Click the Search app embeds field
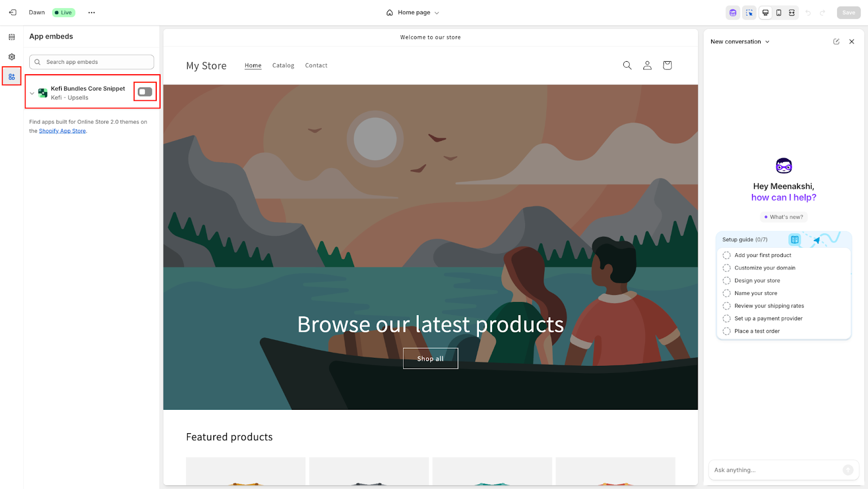 coord(92,62)
